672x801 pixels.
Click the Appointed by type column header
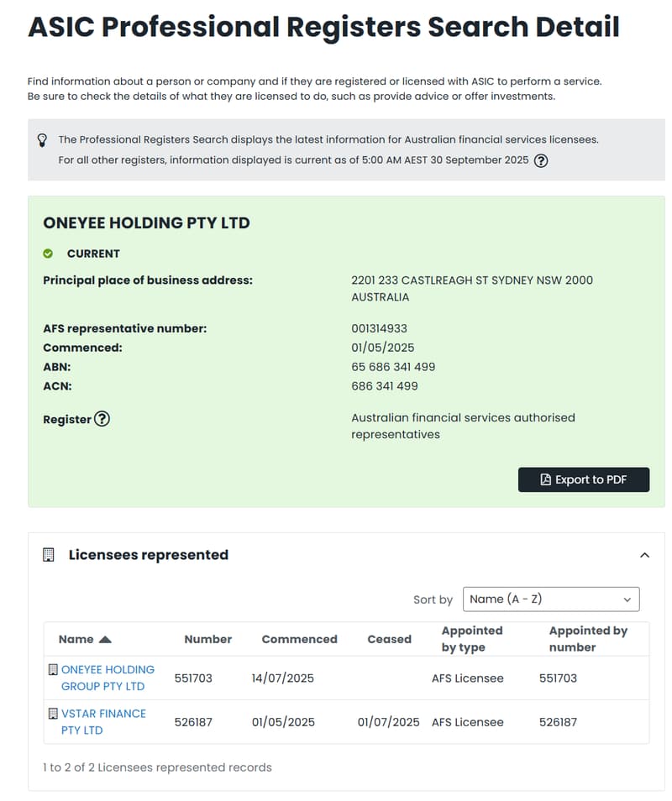click(x=472, y=639)
